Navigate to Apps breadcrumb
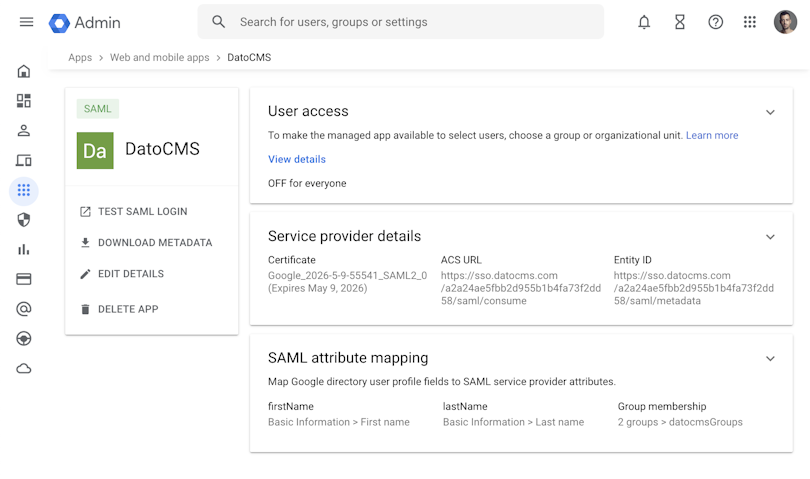Image resolution: width=810 pixels, height=479 pixels. (x=80, y=57)
